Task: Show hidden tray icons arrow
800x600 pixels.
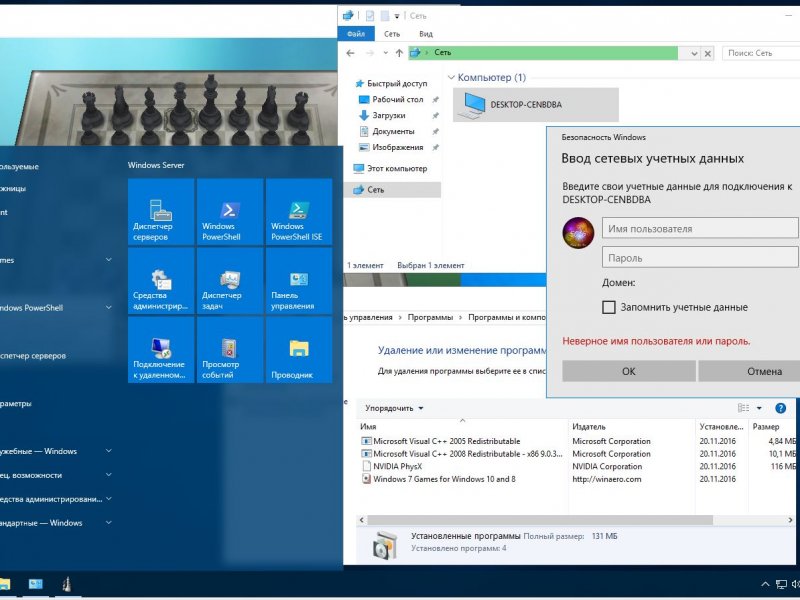Action: point(765,585)
